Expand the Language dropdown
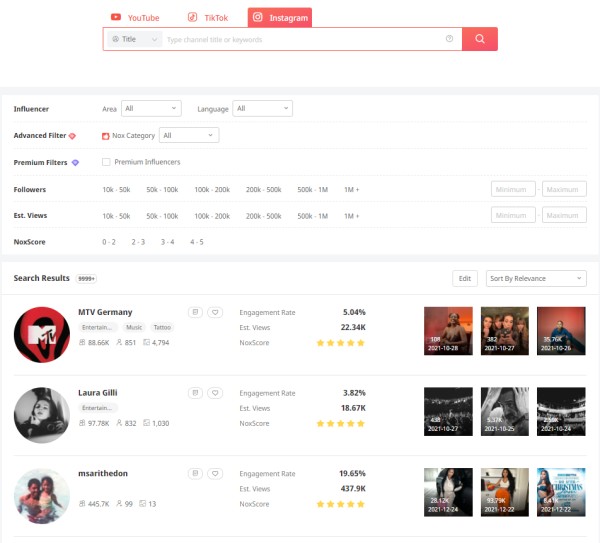 (x=262, y=108)
